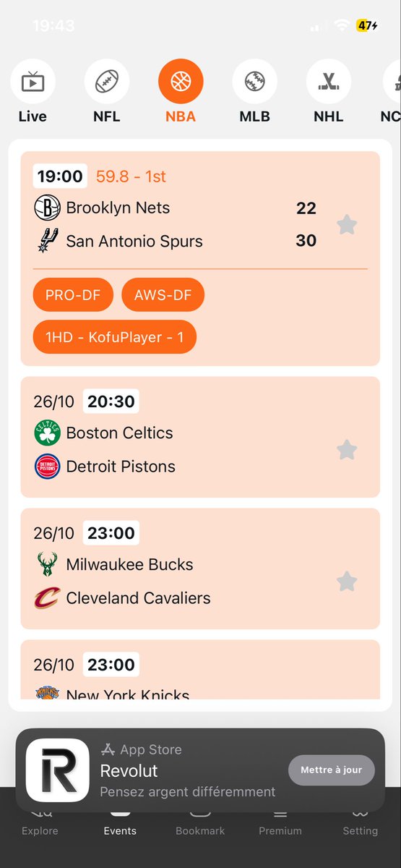This screenshot has width=401, height=868.
Task: Select the 1HD - KofuPlayer - 1 stream
Action: tap(115, 336)
